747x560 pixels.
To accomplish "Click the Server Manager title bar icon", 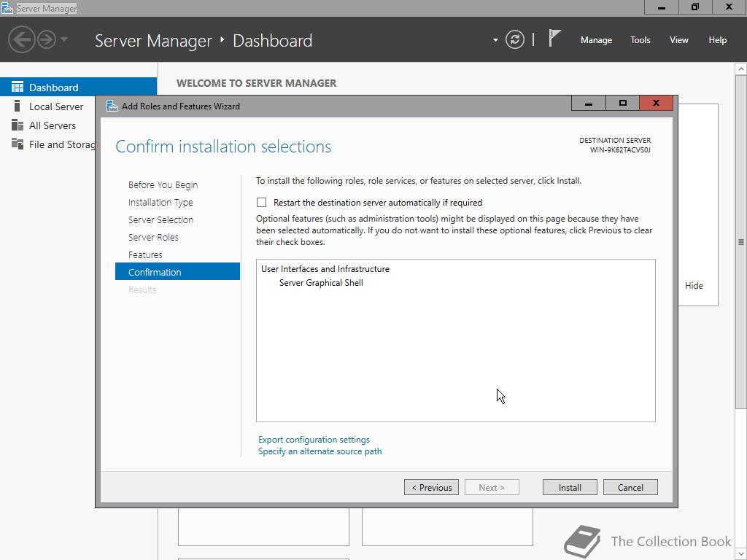I will (7, 8).
